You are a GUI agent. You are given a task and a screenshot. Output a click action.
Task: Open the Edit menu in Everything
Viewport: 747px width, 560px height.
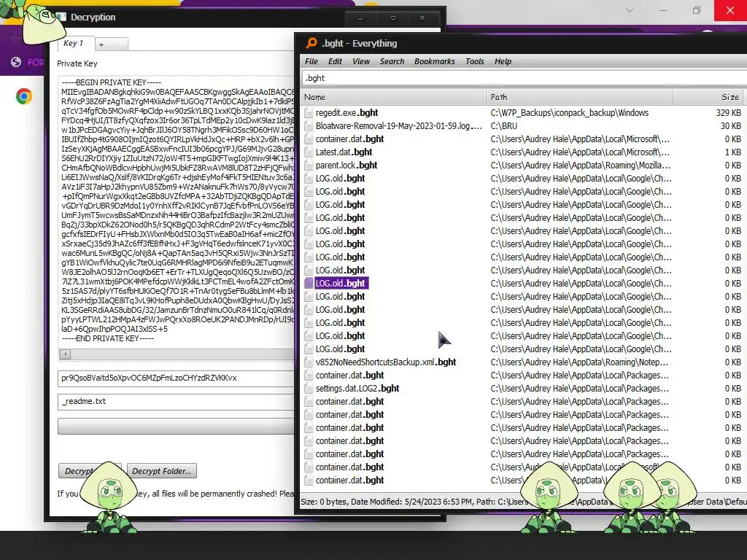click(335, 61)
